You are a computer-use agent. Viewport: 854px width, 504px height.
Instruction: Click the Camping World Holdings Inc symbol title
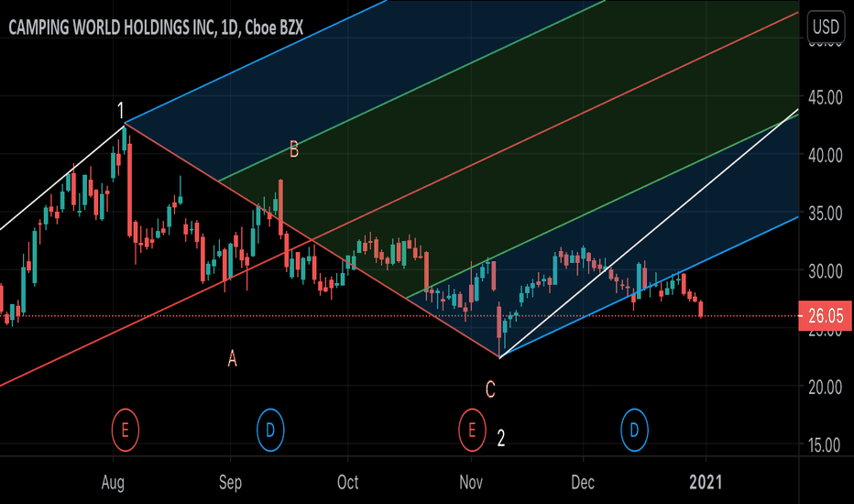pyautogui.click(x=156, y=27)
